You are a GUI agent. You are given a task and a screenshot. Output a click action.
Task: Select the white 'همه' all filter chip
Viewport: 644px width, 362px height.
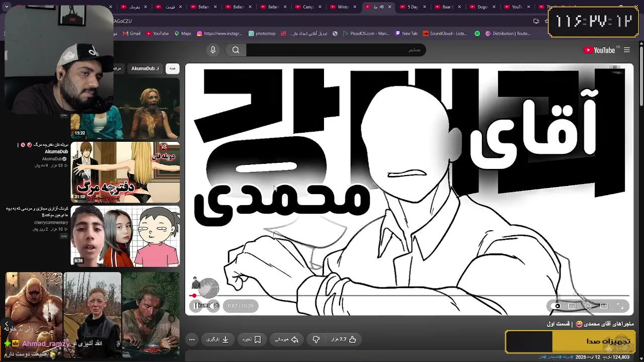click(173, 68)
